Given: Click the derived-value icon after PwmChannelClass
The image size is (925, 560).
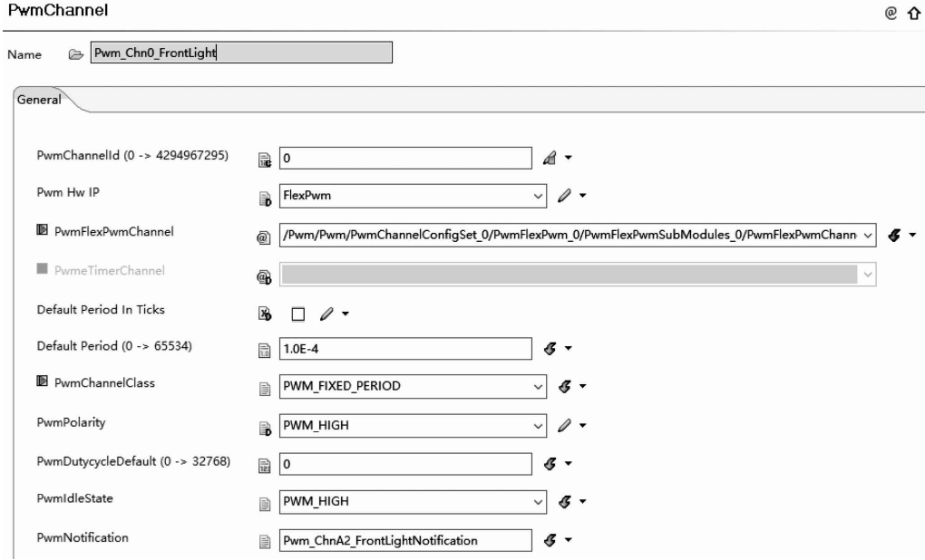Looking at the screenshot, I should [565, 386].
